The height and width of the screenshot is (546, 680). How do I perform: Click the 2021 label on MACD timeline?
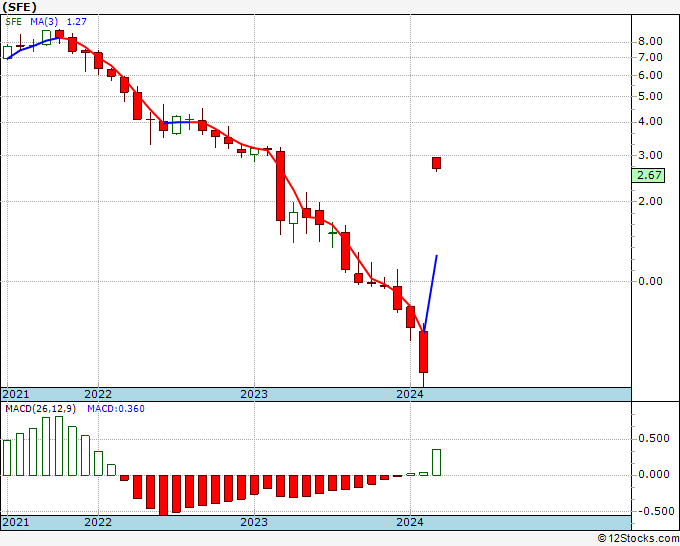tap(16, 522)
